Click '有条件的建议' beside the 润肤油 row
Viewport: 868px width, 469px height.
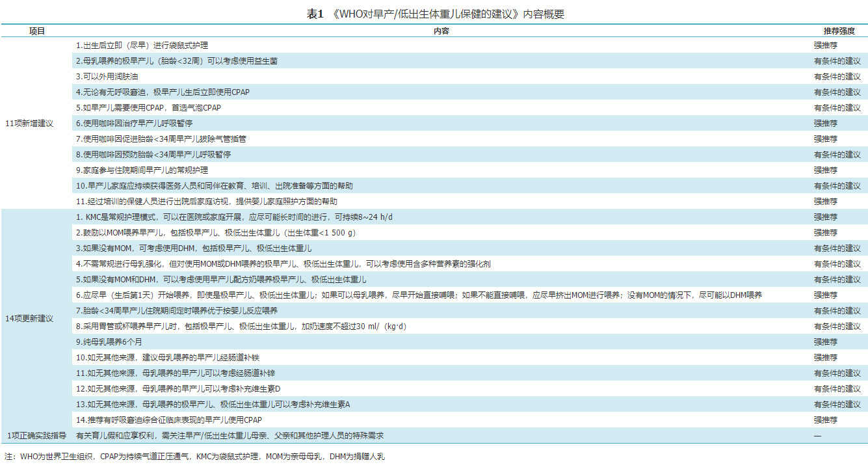click(837, 77)
